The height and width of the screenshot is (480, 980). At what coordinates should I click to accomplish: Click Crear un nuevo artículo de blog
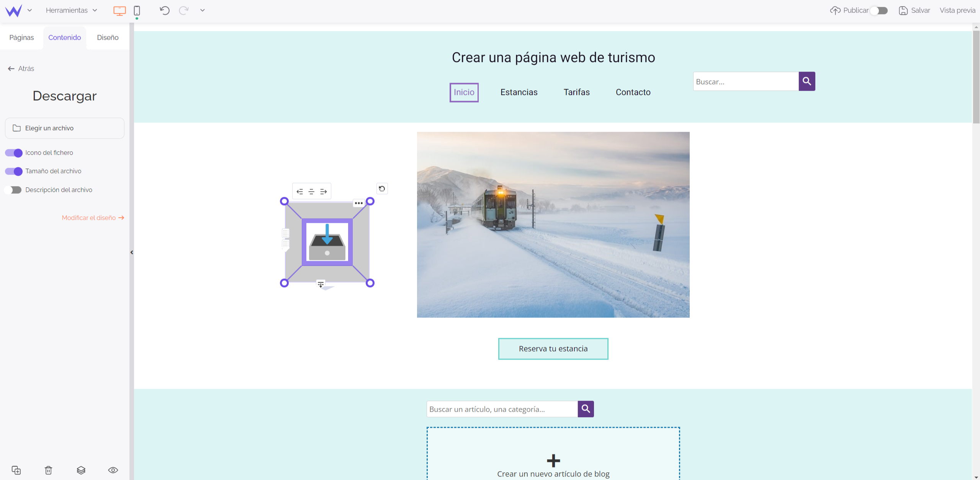click(553, 474)
